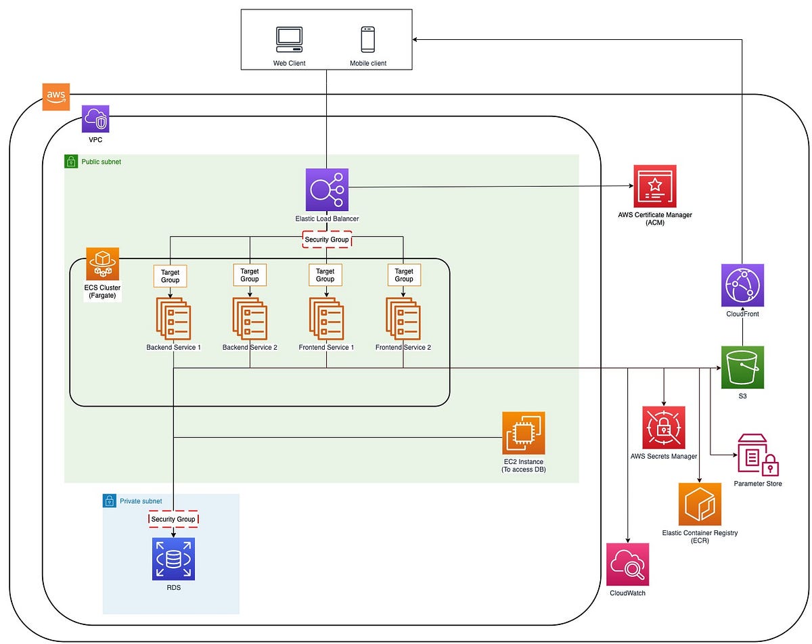Expand the Frontend Service 2 task group
The height and width of the screenshot is (644, 812).
(403, 320)
